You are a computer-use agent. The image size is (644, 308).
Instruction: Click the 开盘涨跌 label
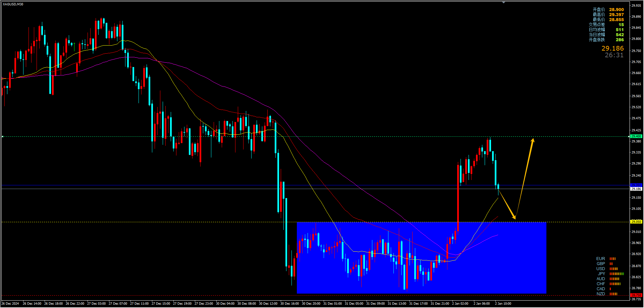(x=597, y=40)
